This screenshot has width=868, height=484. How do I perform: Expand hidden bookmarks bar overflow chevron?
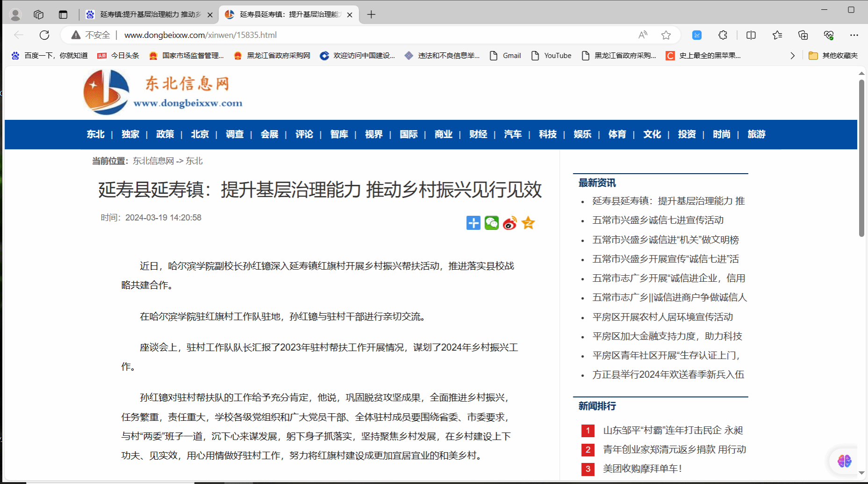coord(792,56)
